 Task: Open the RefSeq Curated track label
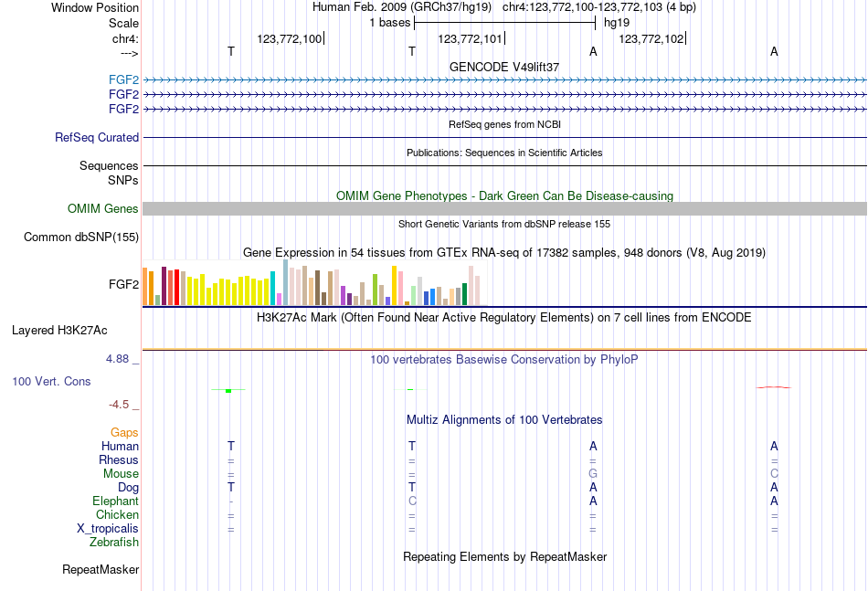(96, 137)
